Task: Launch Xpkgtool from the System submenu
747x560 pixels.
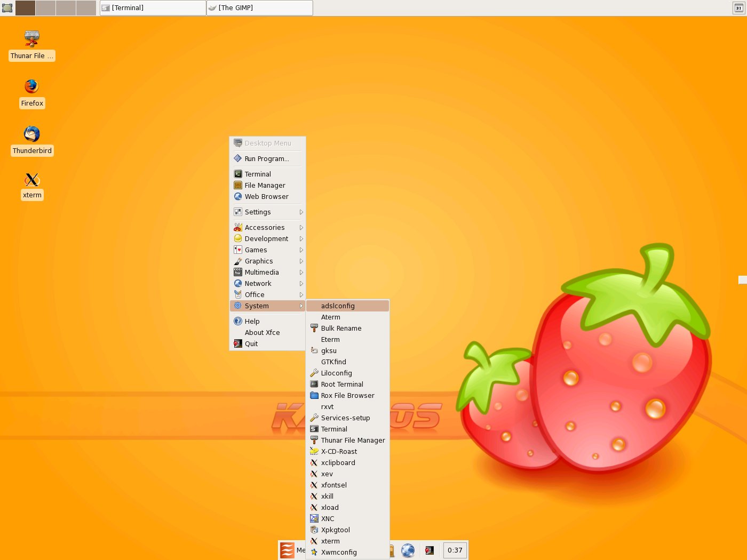Action: pos(348,530)
